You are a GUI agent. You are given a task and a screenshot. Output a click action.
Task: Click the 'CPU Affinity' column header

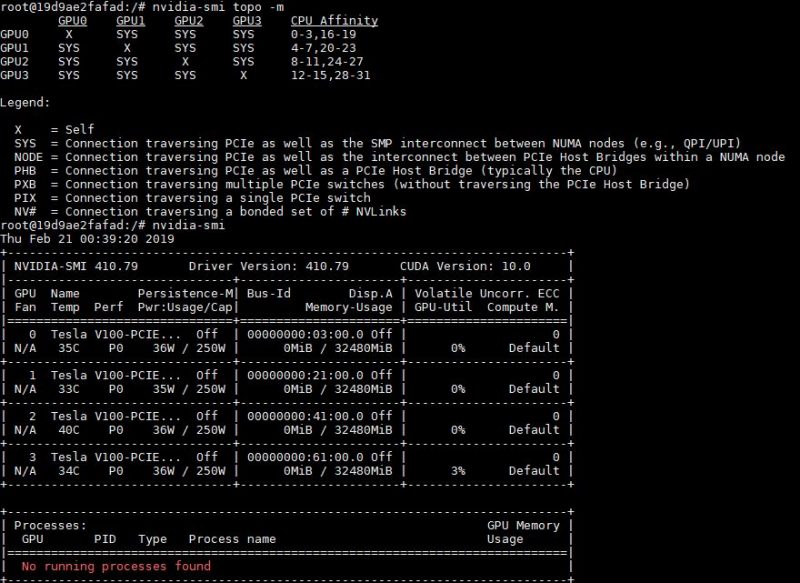click(x=334, y=21)
